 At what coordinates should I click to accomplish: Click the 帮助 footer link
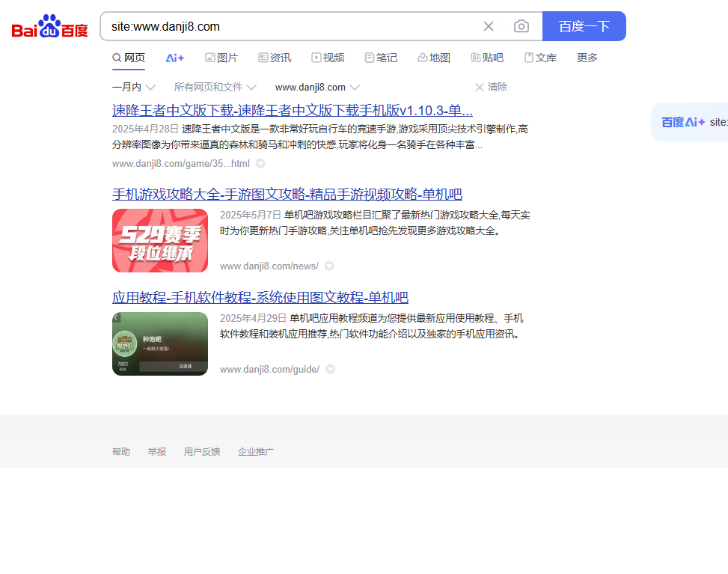click(121, 452)
